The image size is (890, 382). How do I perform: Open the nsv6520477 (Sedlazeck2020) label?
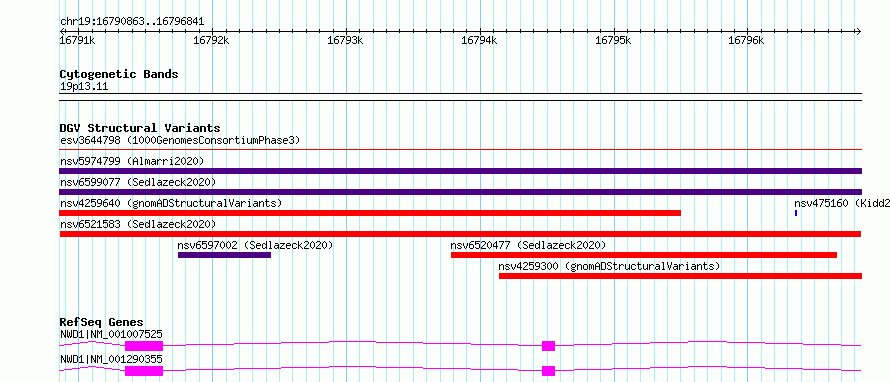(528, 245)
